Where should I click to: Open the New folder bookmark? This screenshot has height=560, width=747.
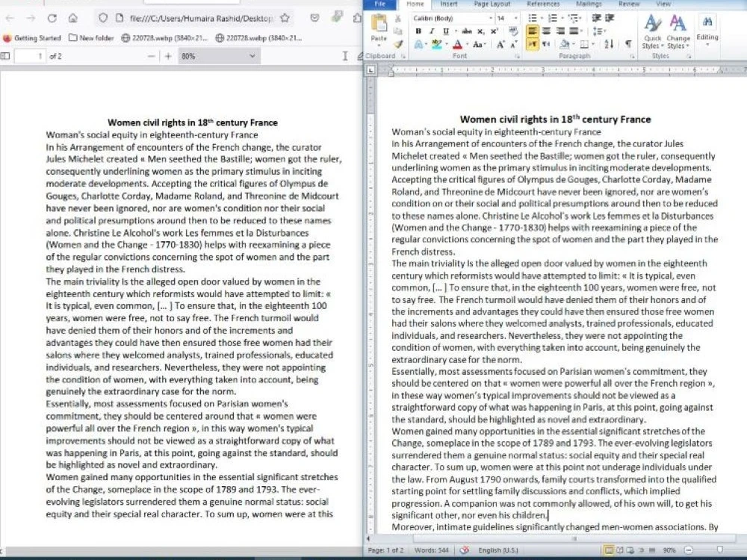(x=91, y=37)
